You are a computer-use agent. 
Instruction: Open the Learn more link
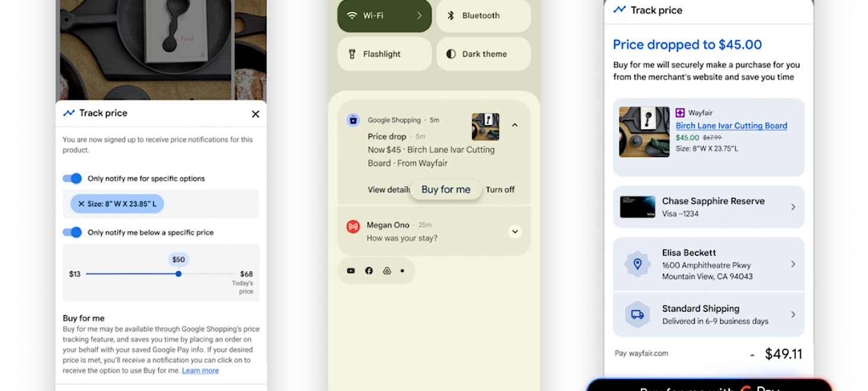coord(200,371)
